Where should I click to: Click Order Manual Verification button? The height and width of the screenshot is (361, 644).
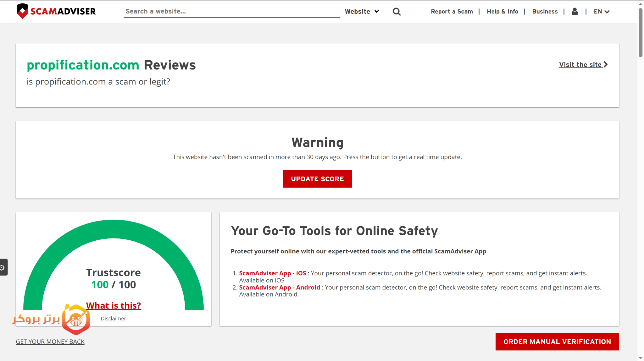pos(557,342)
